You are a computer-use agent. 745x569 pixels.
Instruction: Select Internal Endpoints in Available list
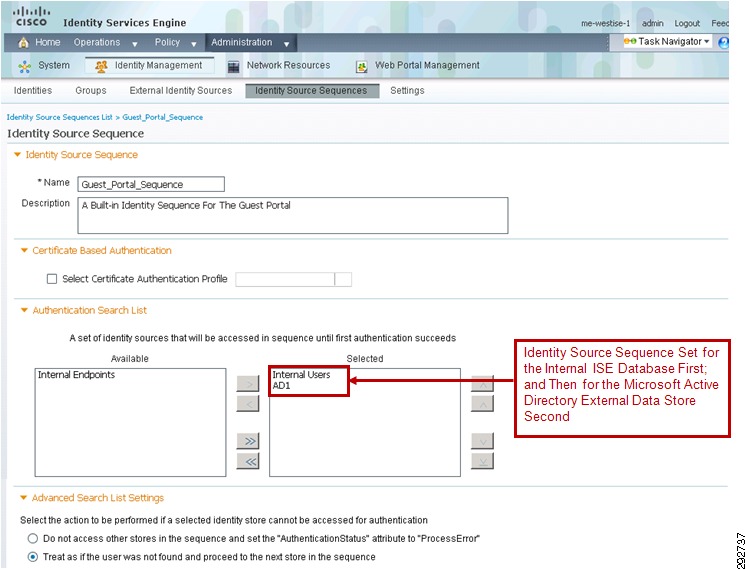pyautogui.click(x=76, y=375)
